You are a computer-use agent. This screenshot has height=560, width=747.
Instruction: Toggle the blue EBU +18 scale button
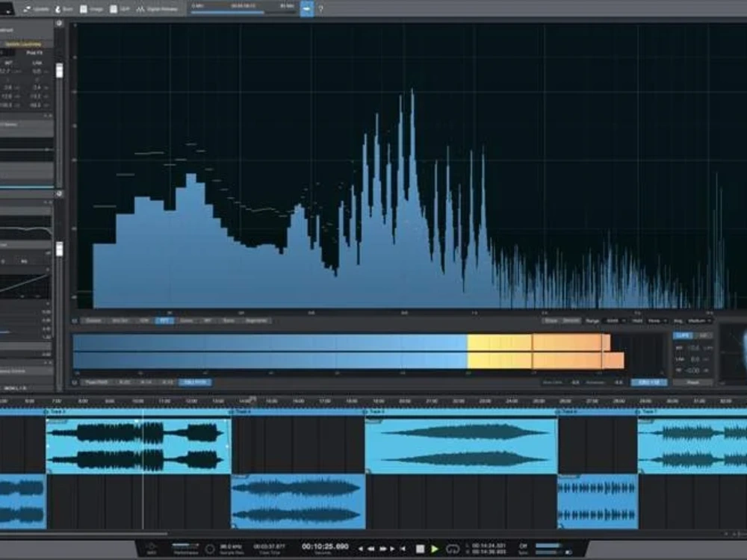649,382
